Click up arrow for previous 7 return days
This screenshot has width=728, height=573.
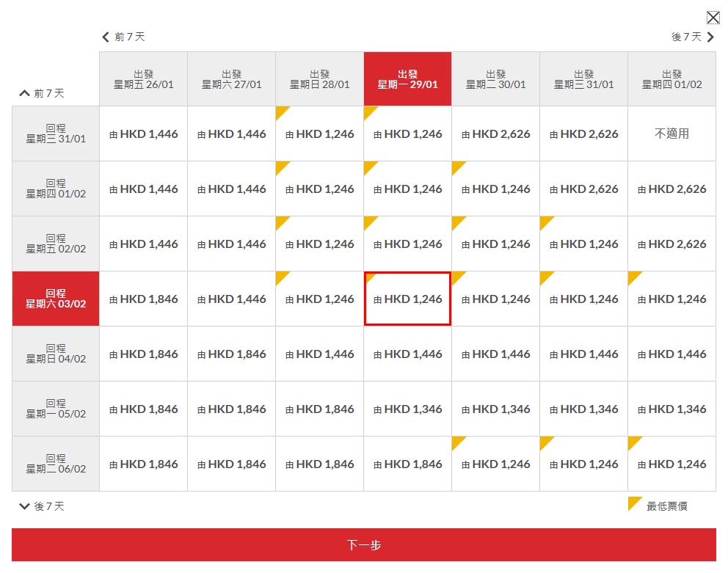[25, 93]
